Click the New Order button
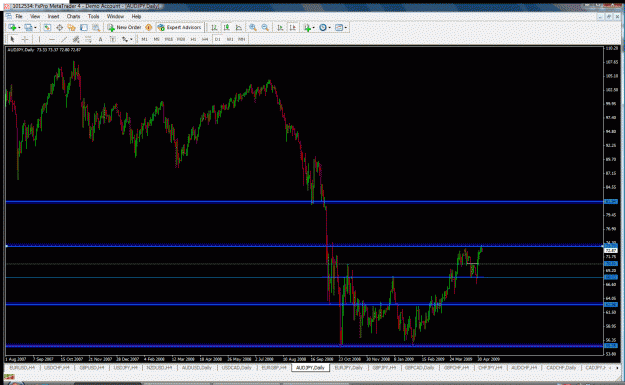Image resolution: width=625 pixels, height=385 pixels. 124,28
